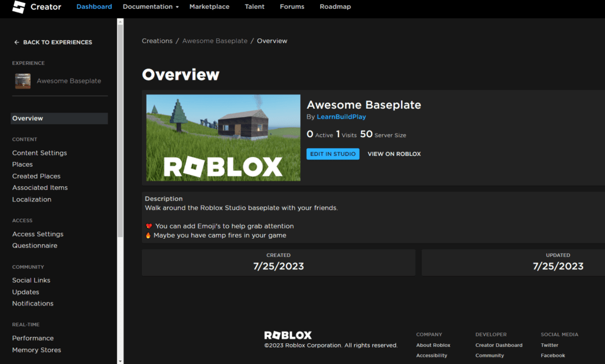605x364 pixels.
Task: Open Associated Items in sidebar
Action: pyautogui.click(x=40, y=187)
